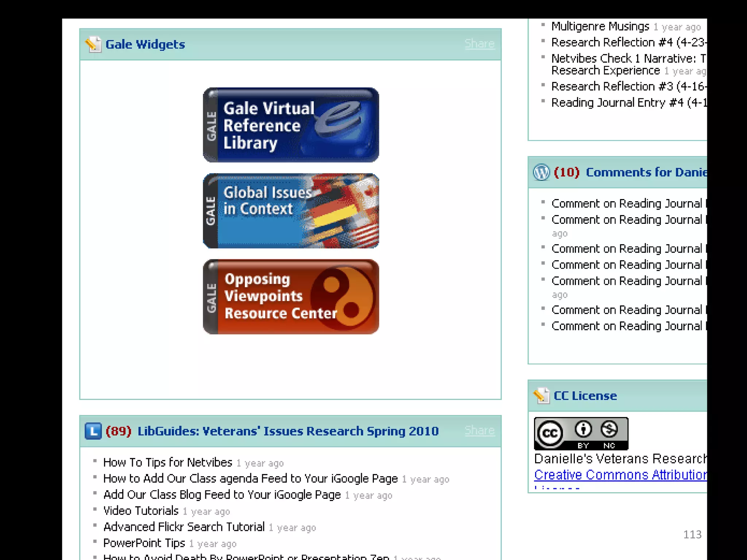Open the PowerPoint Tips feed item
This screenshot has height=560, width=747.
tap(144, 543)
